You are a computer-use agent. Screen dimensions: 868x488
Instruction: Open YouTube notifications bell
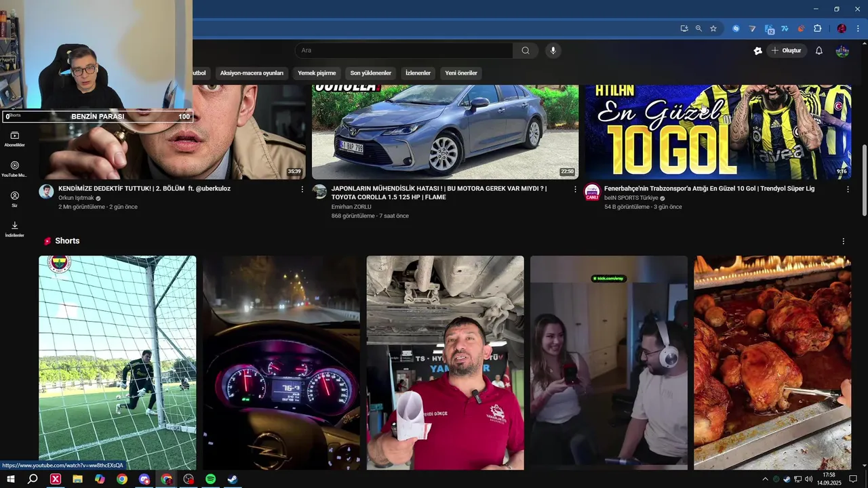coord(818,51)
